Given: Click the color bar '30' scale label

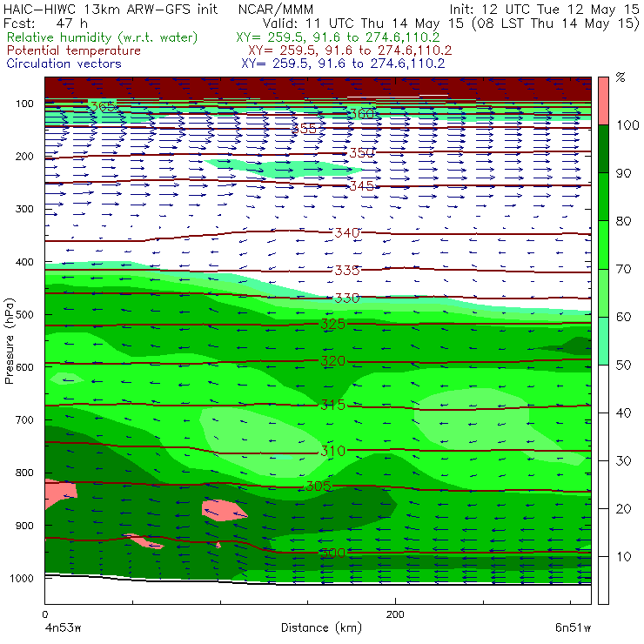Looking at the screenshot, I should tap(623, 461).
